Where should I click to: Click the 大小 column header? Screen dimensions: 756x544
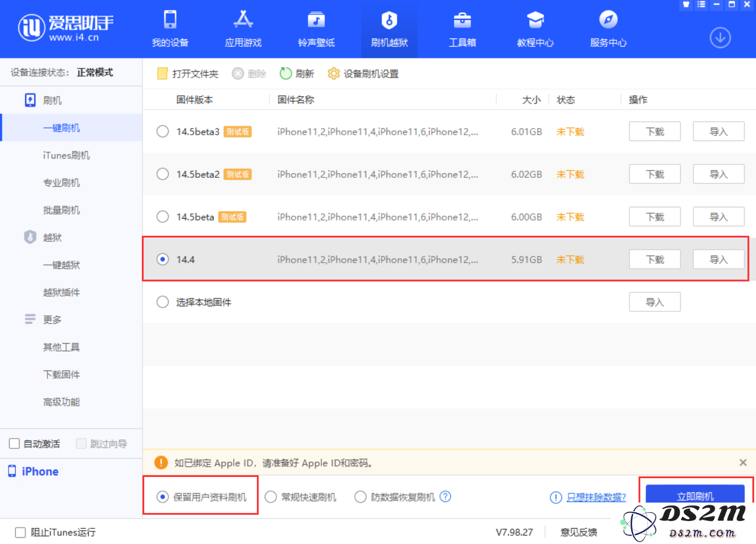tap(531, 100)
